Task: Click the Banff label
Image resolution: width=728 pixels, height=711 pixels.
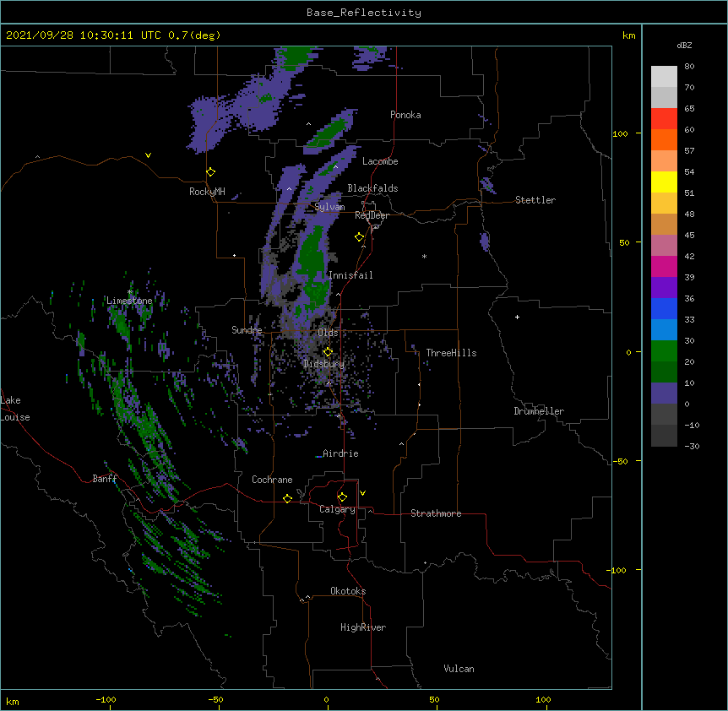Action: coord(105,479)
